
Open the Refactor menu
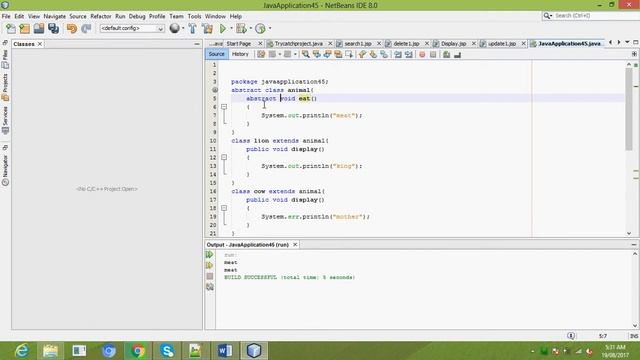tap(100, 16)
